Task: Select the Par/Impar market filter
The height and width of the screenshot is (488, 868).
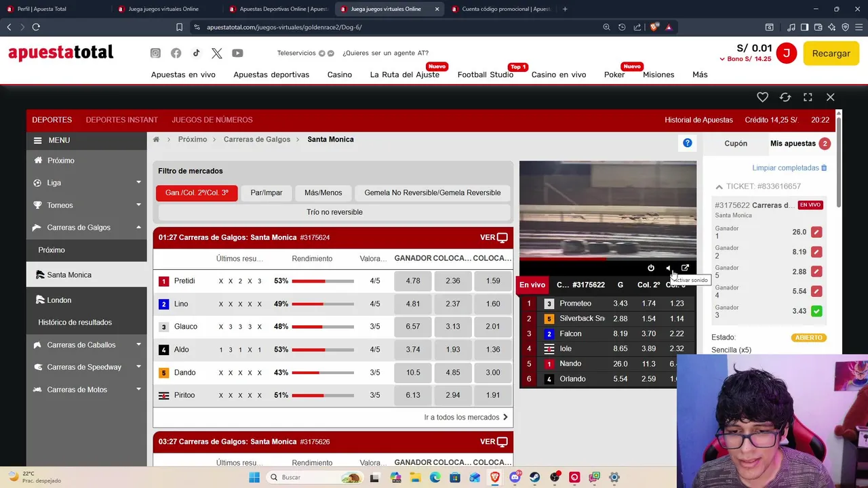Action: point(267,192)
